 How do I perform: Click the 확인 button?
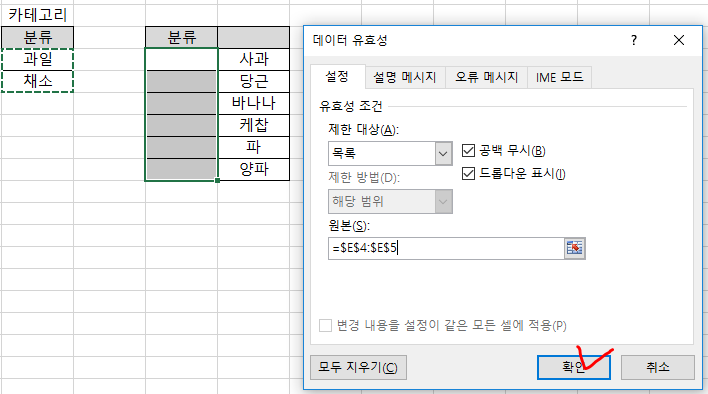573,367
